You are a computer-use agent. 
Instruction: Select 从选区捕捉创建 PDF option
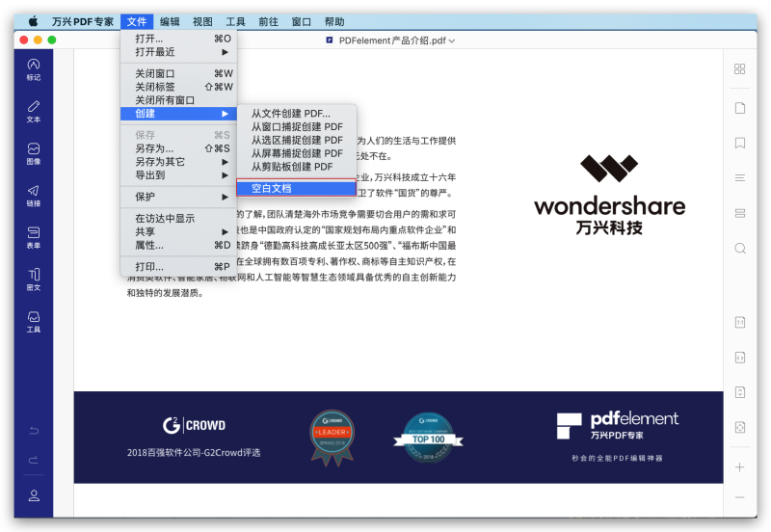coord(297,140)
